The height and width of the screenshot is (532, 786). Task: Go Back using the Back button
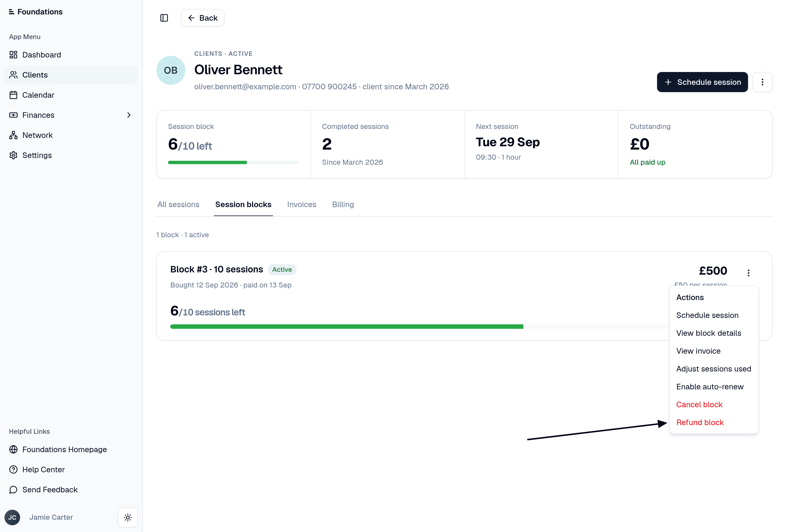[203, 18]
